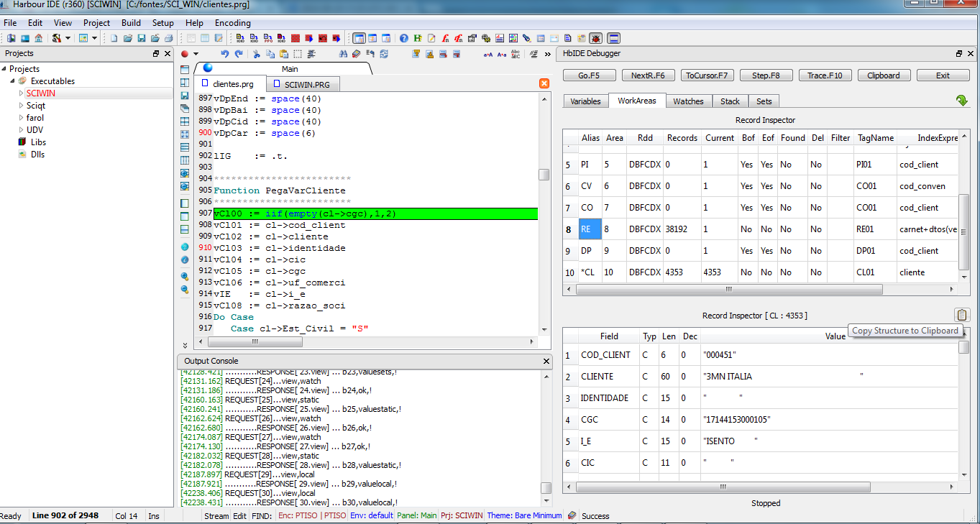Image resolution: width=980 pixels, height=524 pixels.
Task: Click the ToCursor.F7 button
Action: (x=706, y=75)
